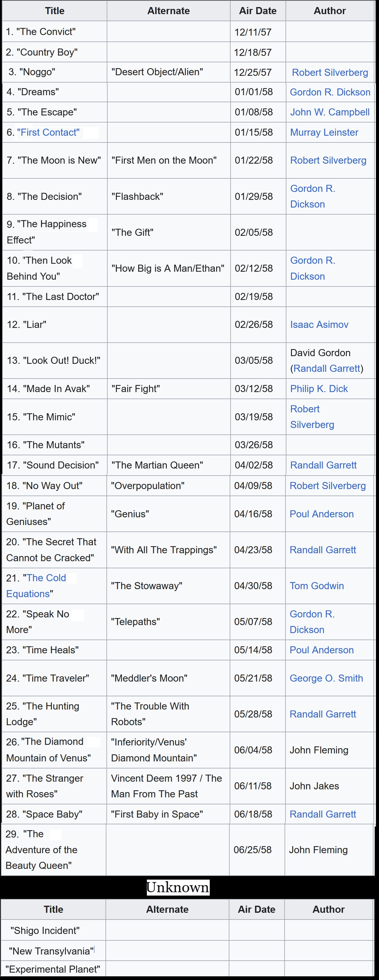Open the George O. Smith link

tap(326, 678)
